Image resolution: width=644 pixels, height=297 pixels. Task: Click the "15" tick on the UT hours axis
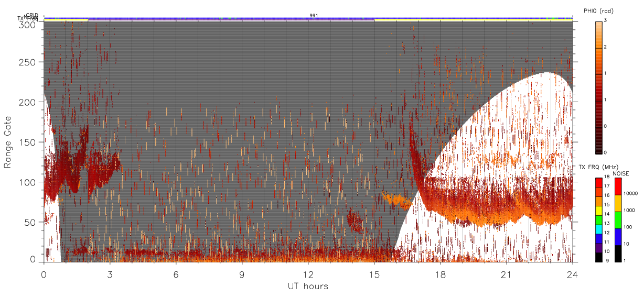click(374, 274)
